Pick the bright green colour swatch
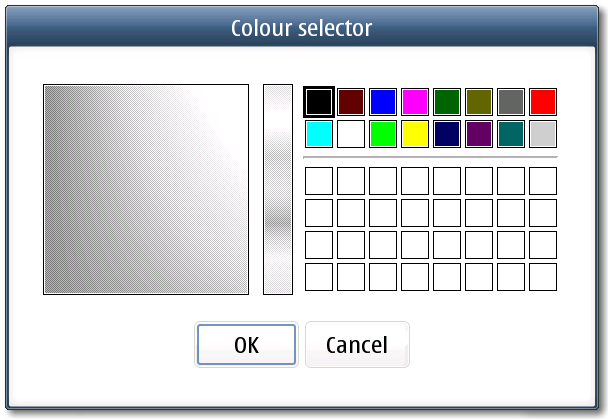Viewport: 608px width, 419px height. tap(382, 134)
